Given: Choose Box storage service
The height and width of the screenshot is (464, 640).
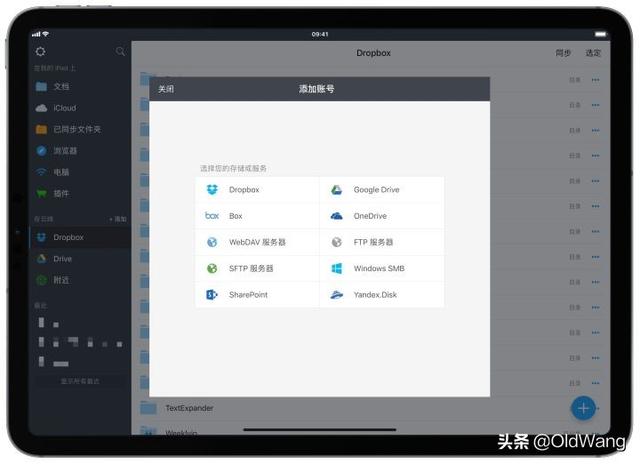Looking at the screenshot, I should pyautogui.click(x=257, y=216).
